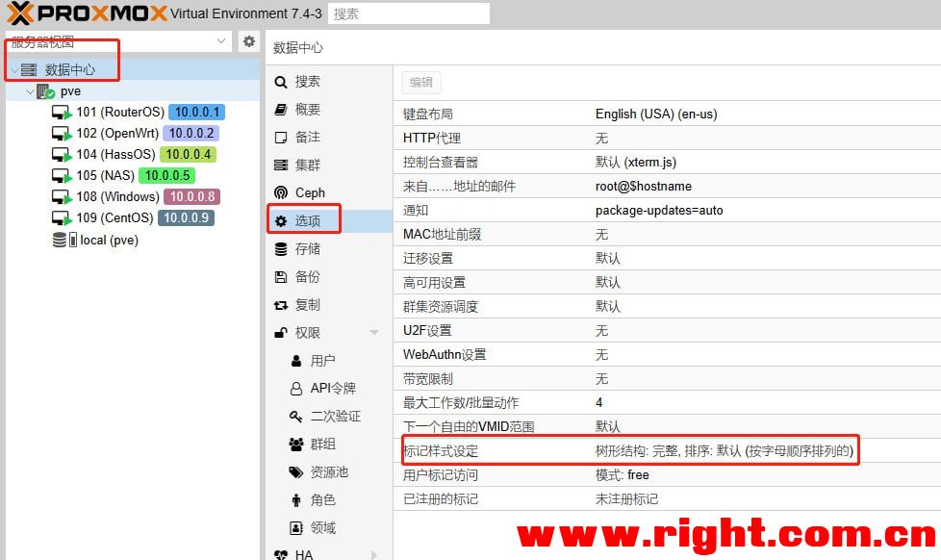This screenshot has height=560, width=941.
Task: Click the Proxmox logo
Action: [85, 13]
